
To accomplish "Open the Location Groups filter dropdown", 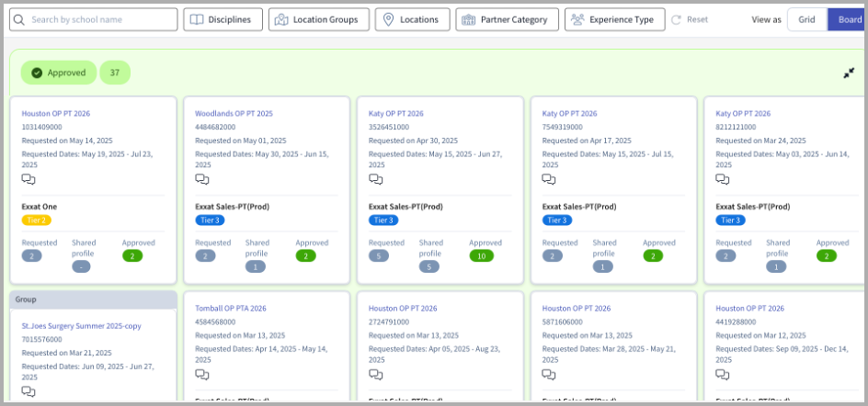I will [x=319, y=20].
